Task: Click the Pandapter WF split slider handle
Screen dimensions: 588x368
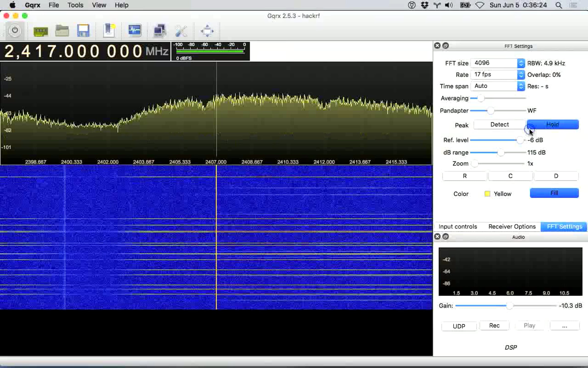Action: tap(490, 111)
